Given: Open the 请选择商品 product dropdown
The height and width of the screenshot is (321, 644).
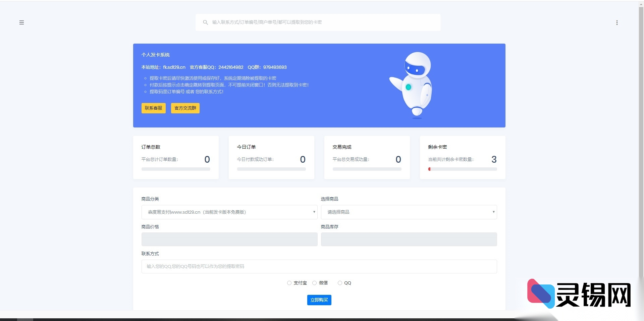Looking at the screenshot, I should click(x=409, y=212).
